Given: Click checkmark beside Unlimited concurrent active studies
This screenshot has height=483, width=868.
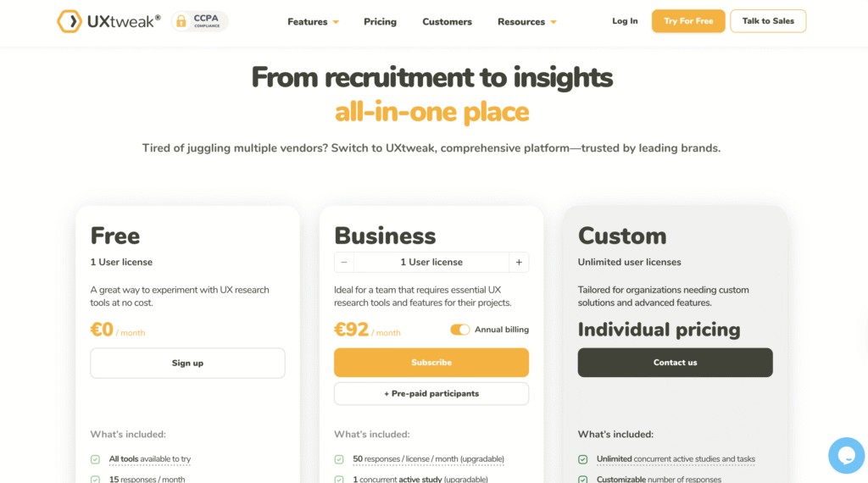Looking at the screenshot, I should [x=583, y=459].
